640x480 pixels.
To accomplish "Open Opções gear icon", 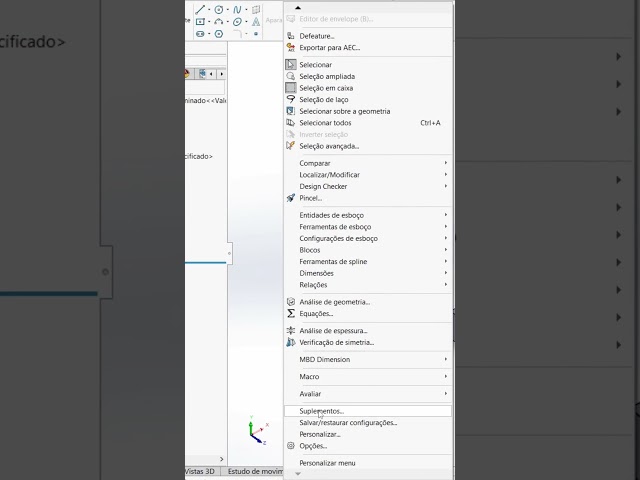I will 291,446.
